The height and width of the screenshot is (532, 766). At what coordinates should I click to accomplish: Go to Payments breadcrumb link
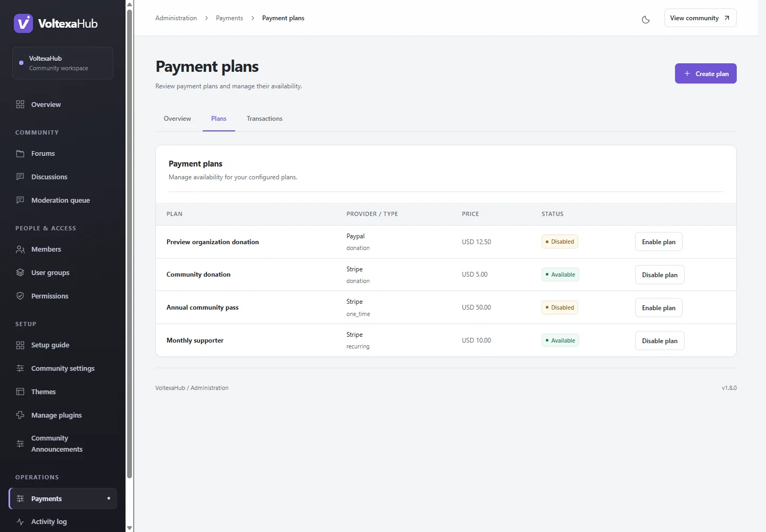(x=229, y=18)
